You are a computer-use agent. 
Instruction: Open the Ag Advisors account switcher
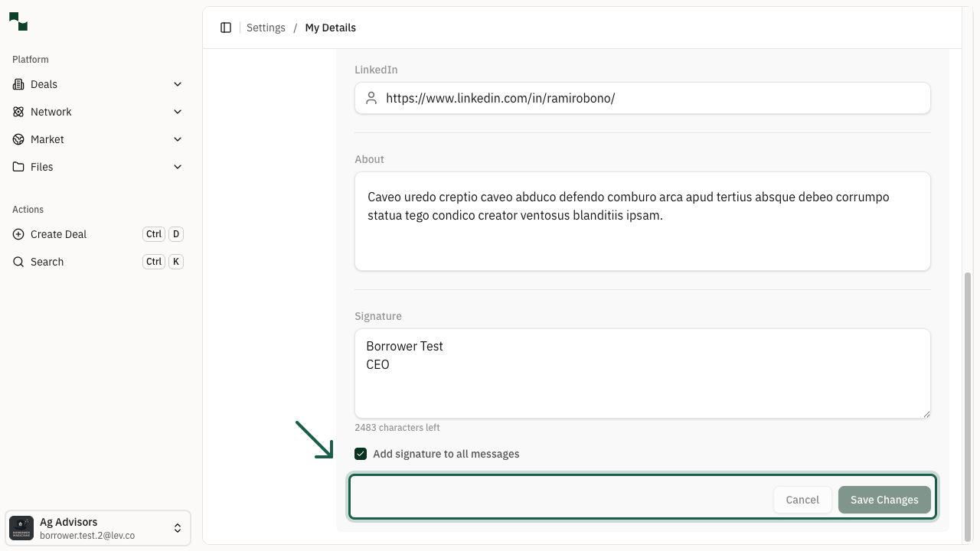[177, 528]
